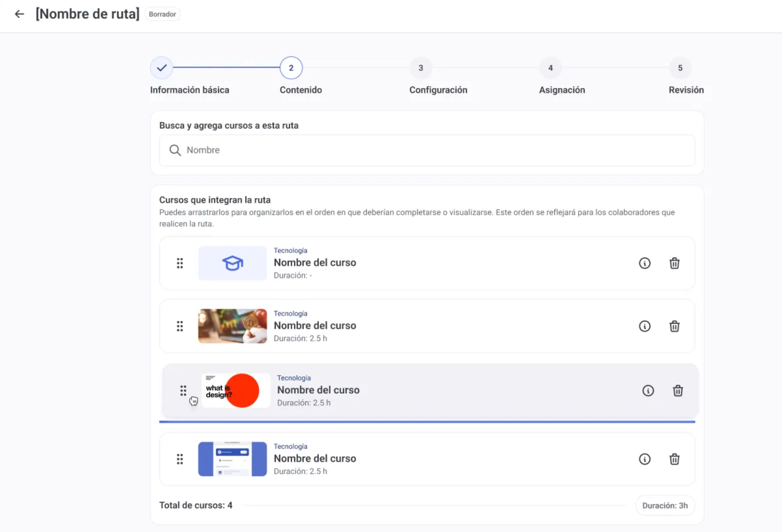Image resolution: width=782 pixels, height=532 pixels.
Task: Delete the bitcoin-thumbnail course
Action: pos(674,326)
